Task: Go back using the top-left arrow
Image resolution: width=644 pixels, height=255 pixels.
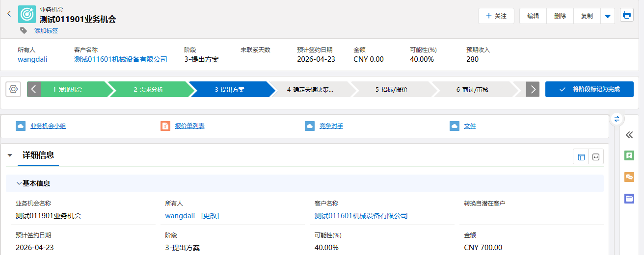Action: [x=9, y=14]
